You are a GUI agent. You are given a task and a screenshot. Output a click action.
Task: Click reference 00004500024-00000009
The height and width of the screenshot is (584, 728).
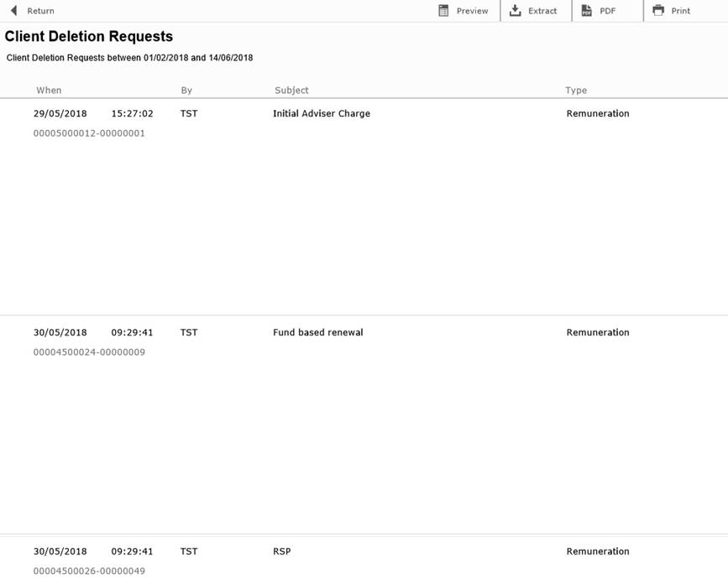[89, 352]
